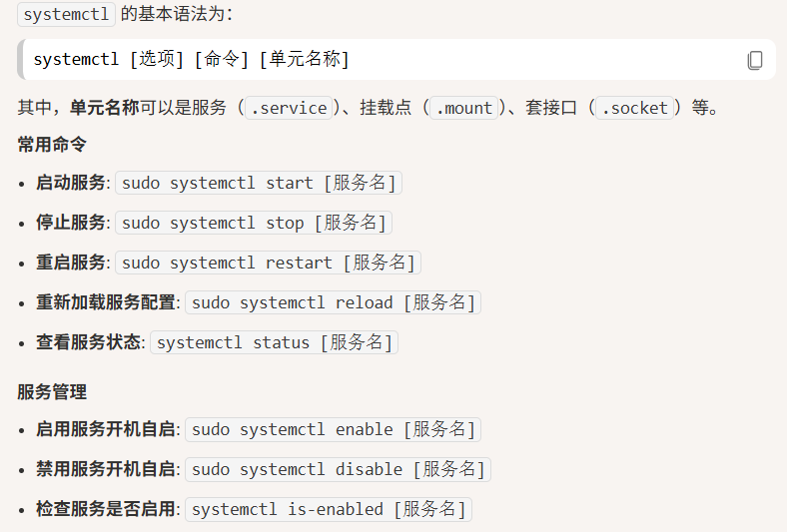The height and width of the screenshot is (532, 787).
Task: Click the systemctl status command
Action: click(x=274, y=342)
